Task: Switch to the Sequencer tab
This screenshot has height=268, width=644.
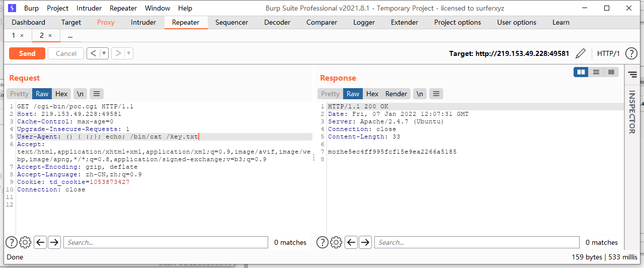Action: pyautogui.click(x=231, y=22)
